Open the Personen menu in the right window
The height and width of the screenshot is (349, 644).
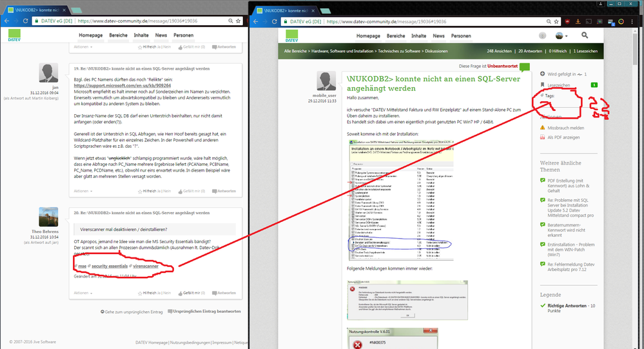click(461, 35)
